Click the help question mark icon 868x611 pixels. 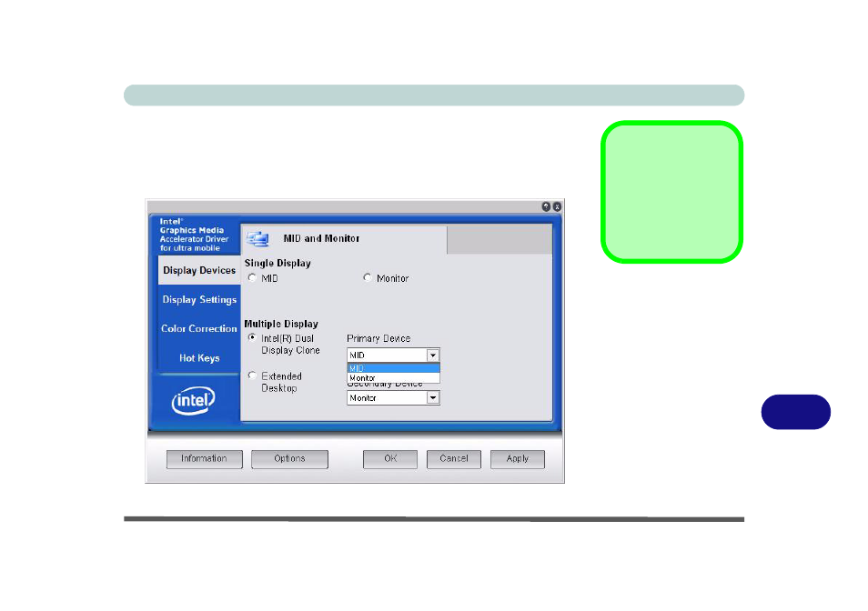pos(546,206)
